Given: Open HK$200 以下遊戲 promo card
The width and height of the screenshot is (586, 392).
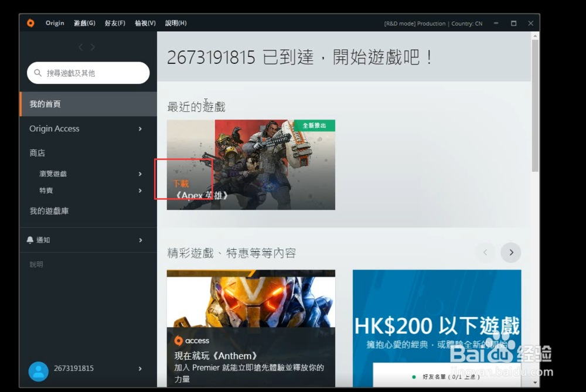Looking at the screenshot, I should point(437,328).
